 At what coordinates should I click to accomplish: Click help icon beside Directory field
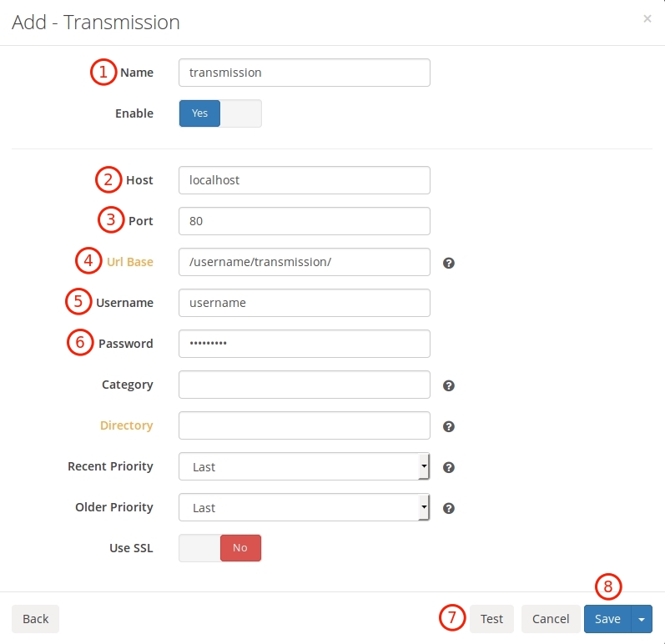(448, 426)
